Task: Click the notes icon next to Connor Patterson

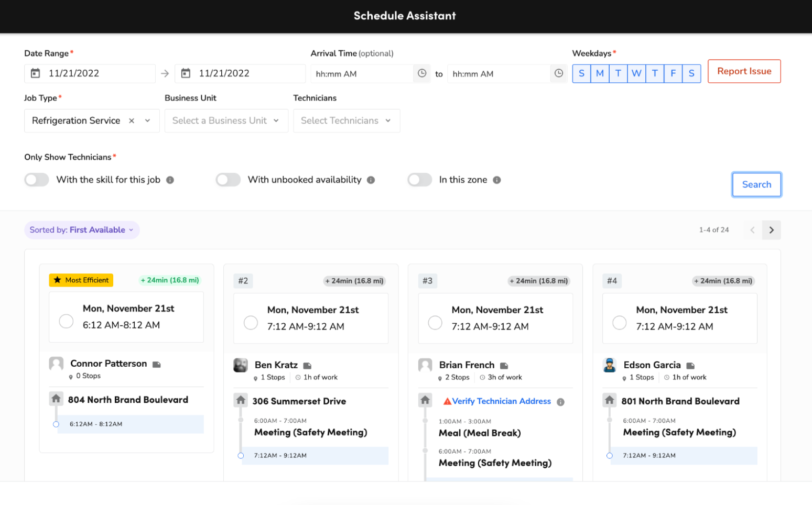Action: [156, 364]
